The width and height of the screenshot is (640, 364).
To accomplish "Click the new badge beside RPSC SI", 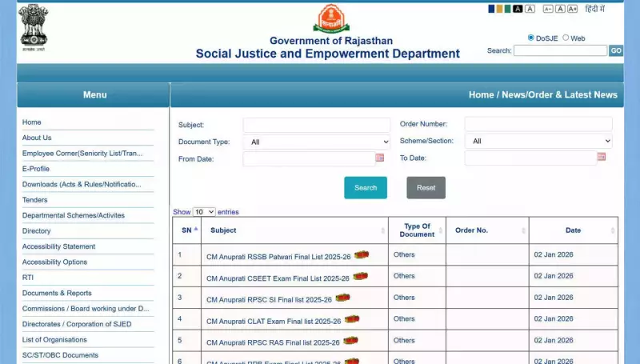I will [343, 298].
